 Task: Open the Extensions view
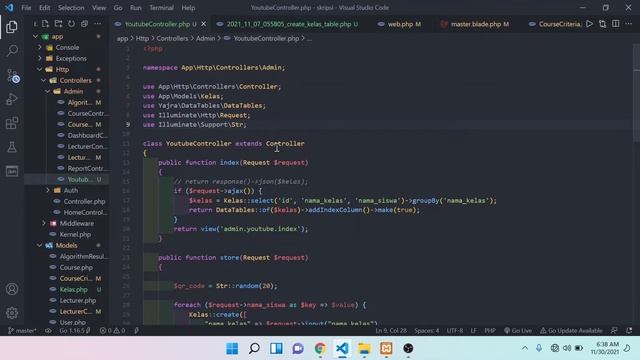(12, 123)
